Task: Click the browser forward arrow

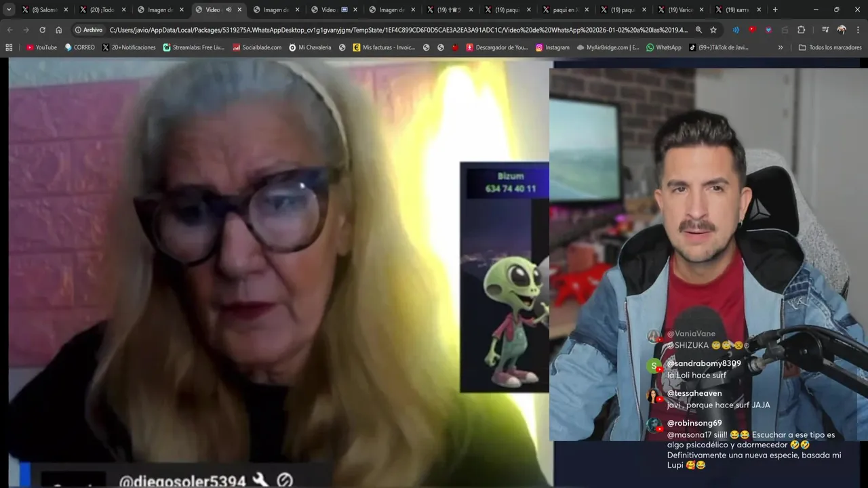Action: [26, 30]
